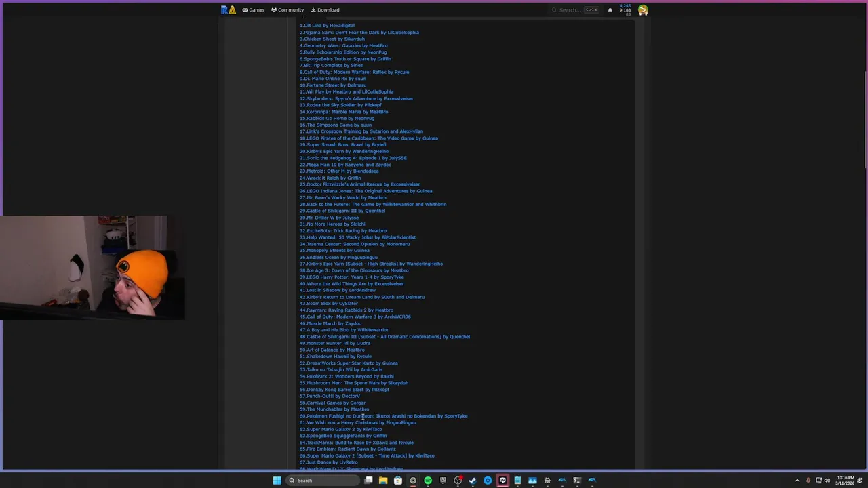
Task: Open the Download menu
Action: pos(325,10)
